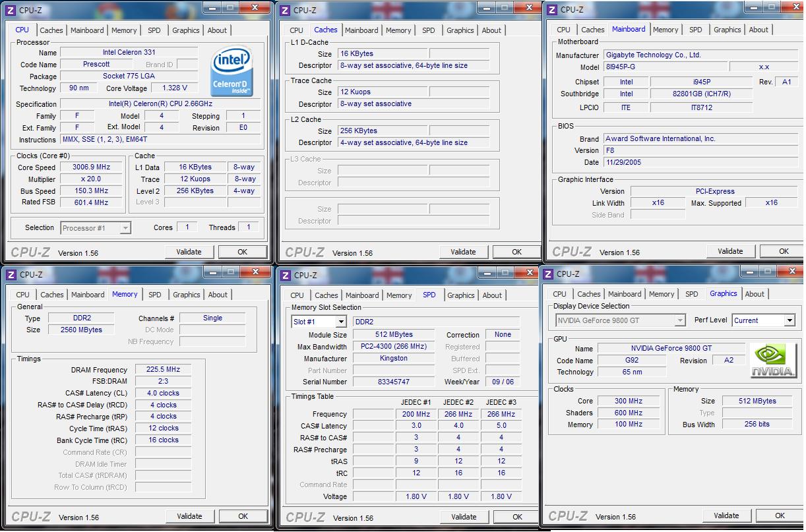This screenshot has height=532, width=806.
Task: Open CPU tab in the Graphics window
Action: point(559,294)
